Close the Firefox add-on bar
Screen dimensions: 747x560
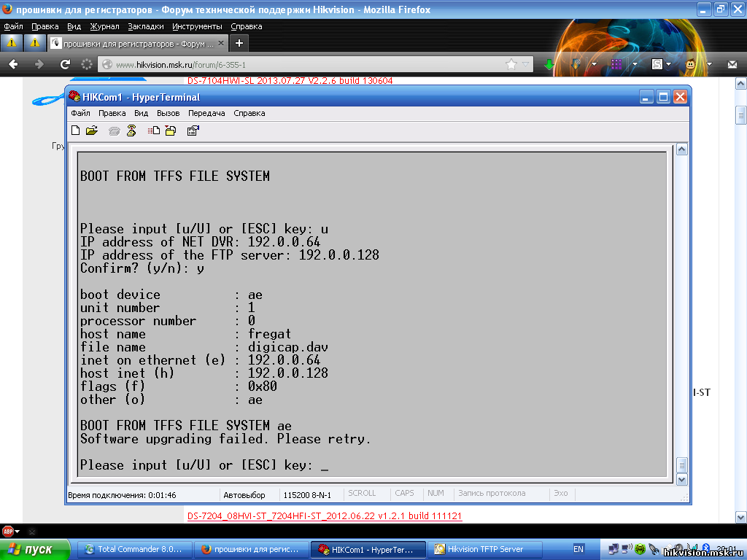[32, 532]
